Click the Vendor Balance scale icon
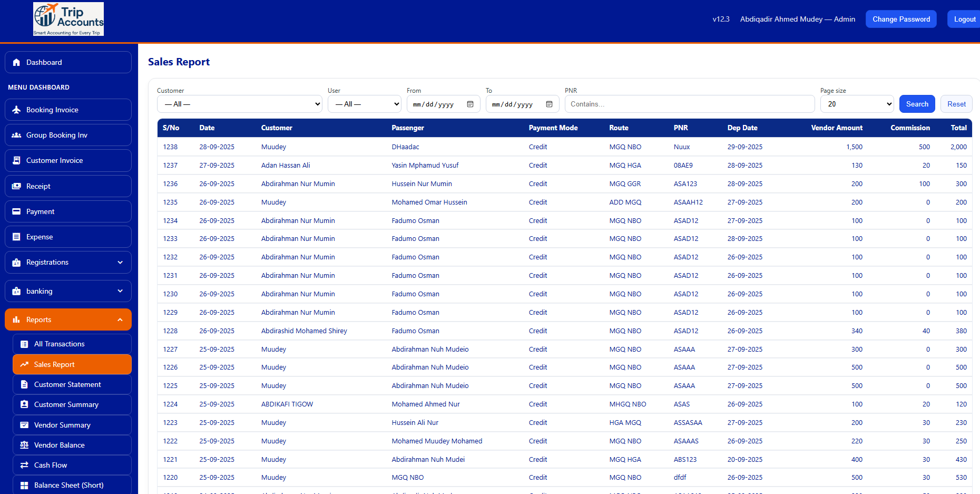This screenshot has height=494, width=980. (x=24, y=445)
